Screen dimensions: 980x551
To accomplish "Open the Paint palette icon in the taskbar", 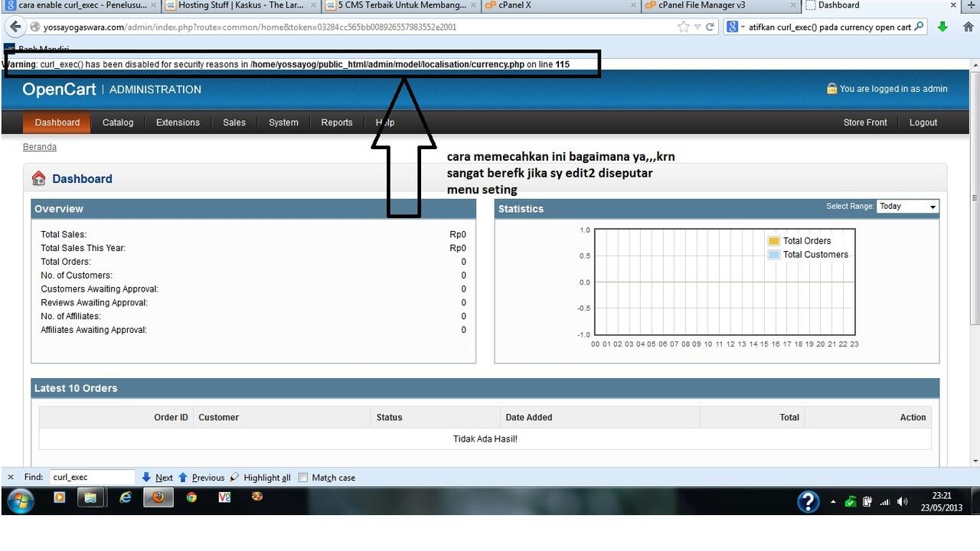I will 257,497.
